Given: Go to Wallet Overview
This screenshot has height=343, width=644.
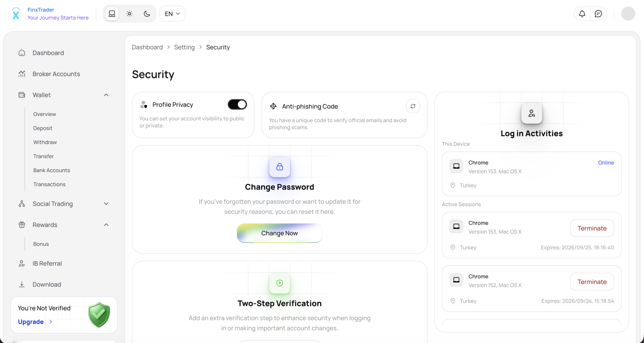Looking at the screenshot, I should click(45, 114).
